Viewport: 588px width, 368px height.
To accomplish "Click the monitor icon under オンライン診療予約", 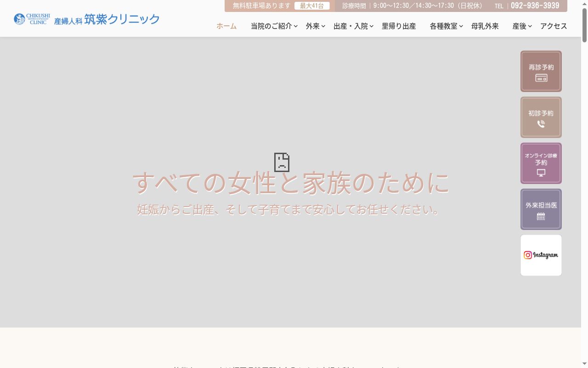I will [541, 173].
